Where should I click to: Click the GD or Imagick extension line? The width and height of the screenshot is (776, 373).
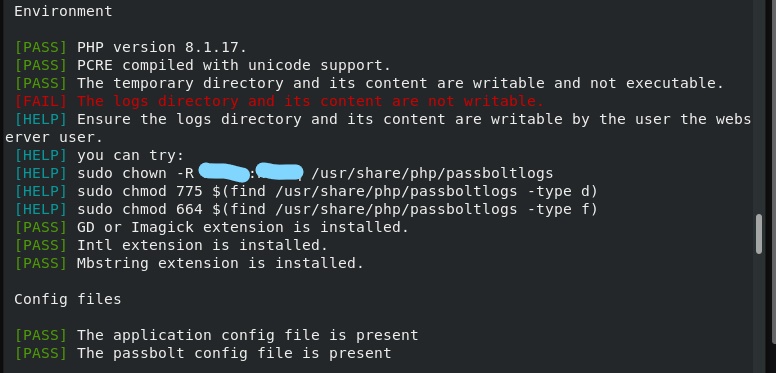point(243,228)
